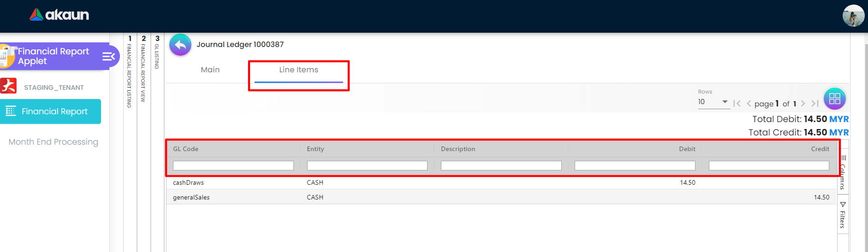Screen dimensions: 868x252
Task: Select the generalSales row
Action: (x=502, y=197)
